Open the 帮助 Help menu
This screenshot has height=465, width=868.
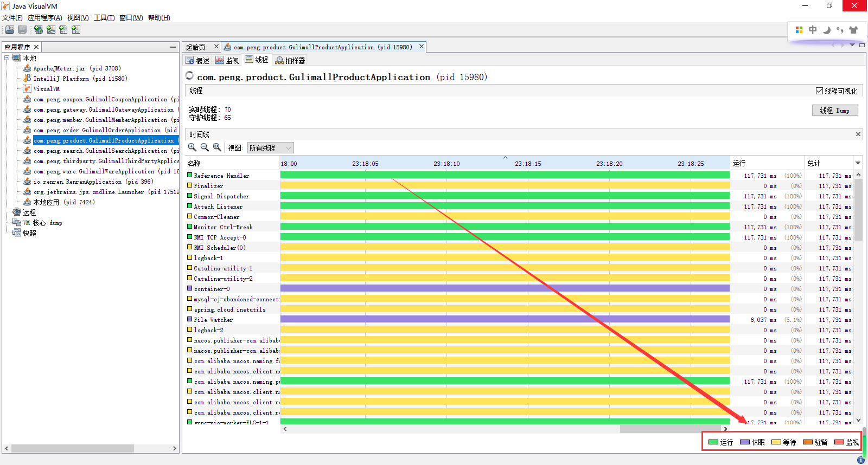tap(159, 18)
